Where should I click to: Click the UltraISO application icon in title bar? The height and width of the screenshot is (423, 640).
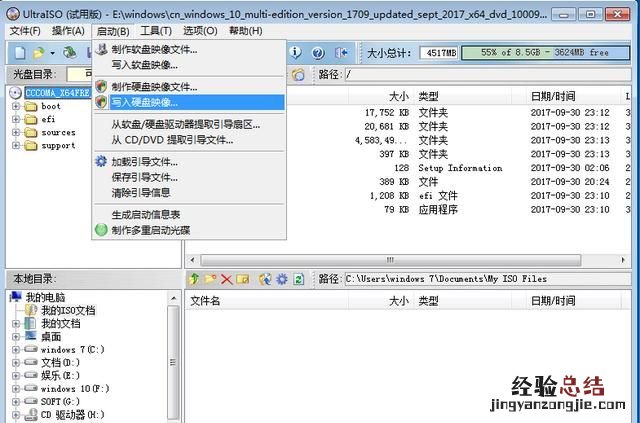coord(13,14)
